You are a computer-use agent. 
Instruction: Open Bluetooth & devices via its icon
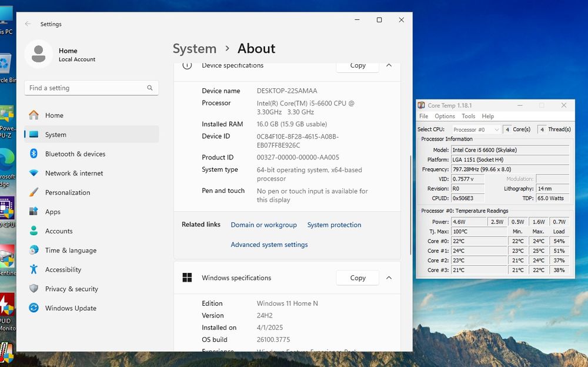point(34,154)
